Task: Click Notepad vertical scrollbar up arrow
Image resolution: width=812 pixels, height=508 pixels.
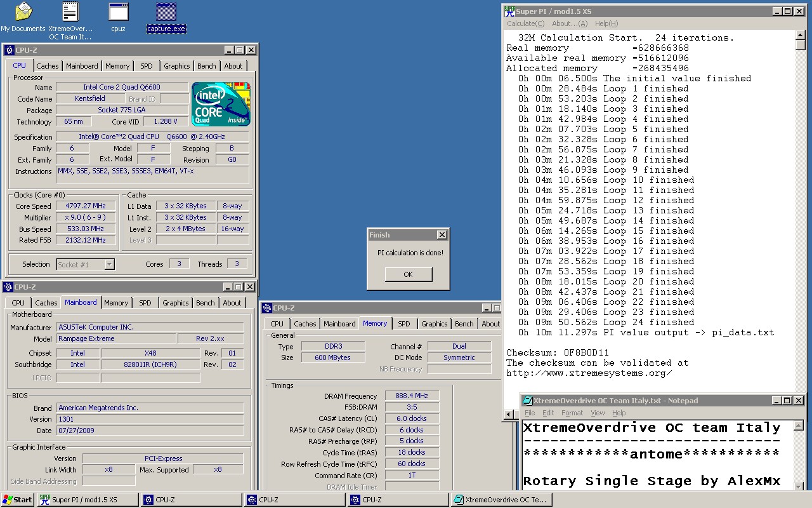Action: pos(799,425)
